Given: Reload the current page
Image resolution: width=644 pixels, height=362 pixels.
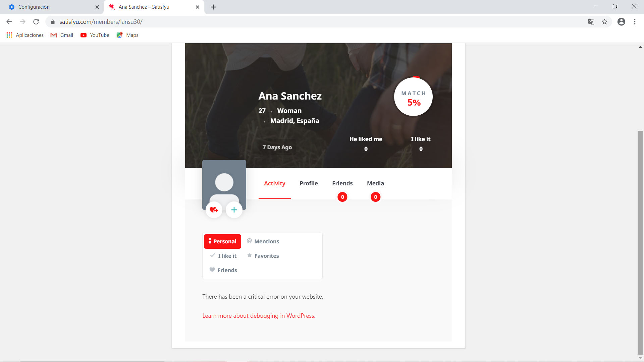Looking at the screenshot, I should pos(36,22).
